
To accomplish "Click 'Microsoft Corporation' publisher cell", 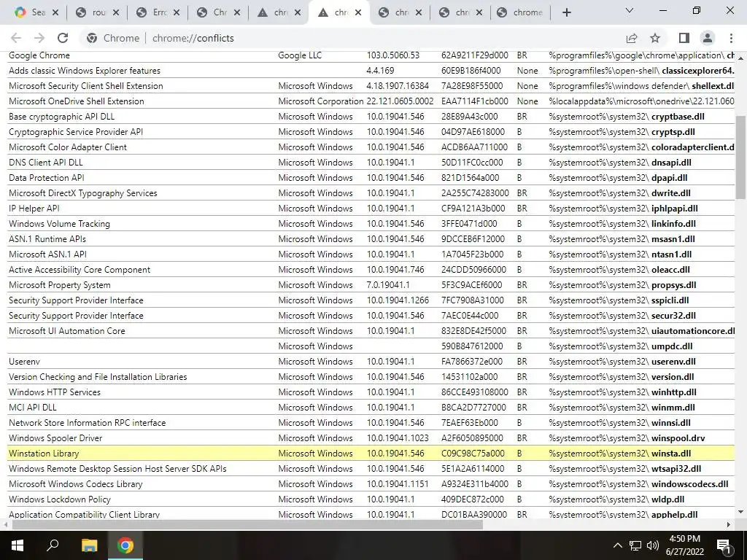I will [321, 101].
